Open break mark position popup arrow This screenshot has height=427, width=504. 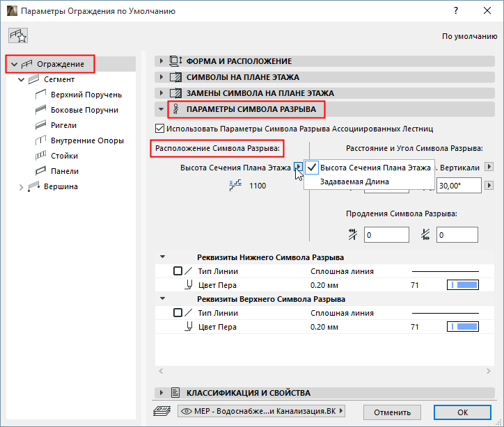(299, 167)
